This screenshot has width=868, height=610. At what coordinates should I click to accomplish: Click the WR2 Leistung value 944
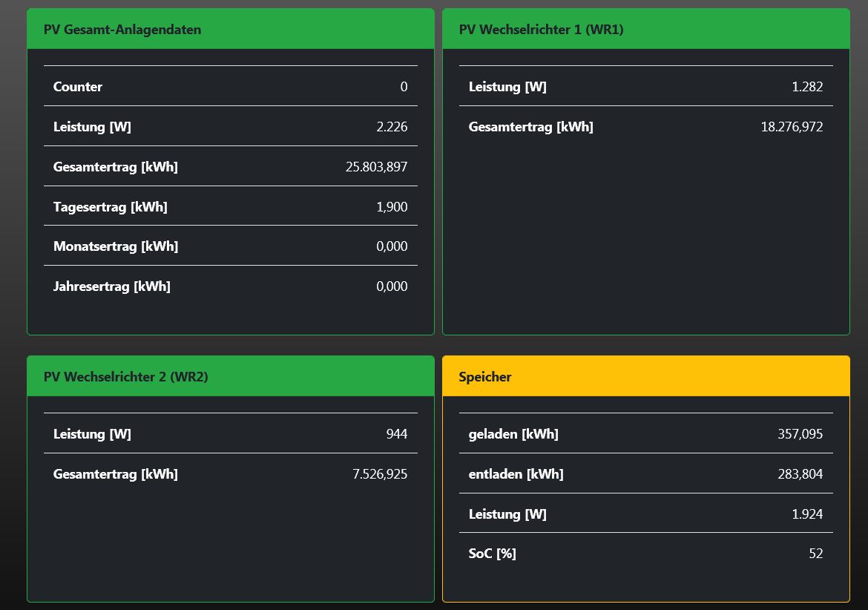point(397,434)
